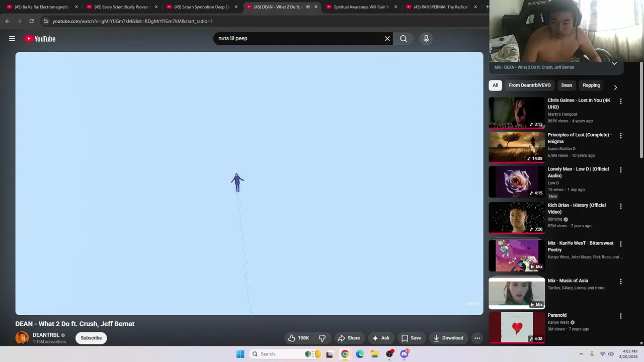Show hidden system tray icons

[581, 354]
